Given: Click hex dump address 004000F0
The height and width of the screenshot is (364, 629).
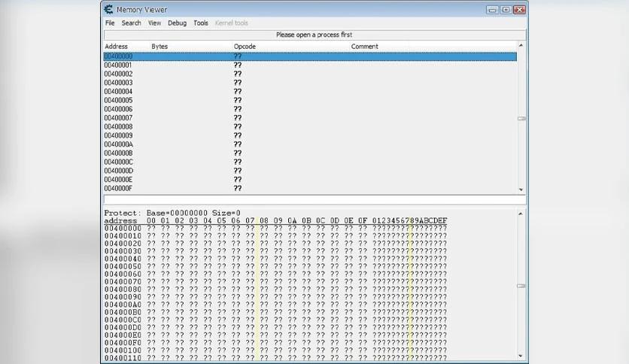Looking at the screenshot, I should click(x=123, y=343).
